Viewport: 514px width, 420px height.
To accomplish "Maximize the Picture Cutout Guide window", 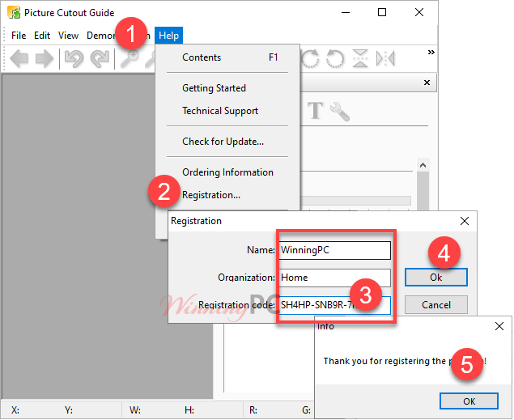I will point(382,12).
